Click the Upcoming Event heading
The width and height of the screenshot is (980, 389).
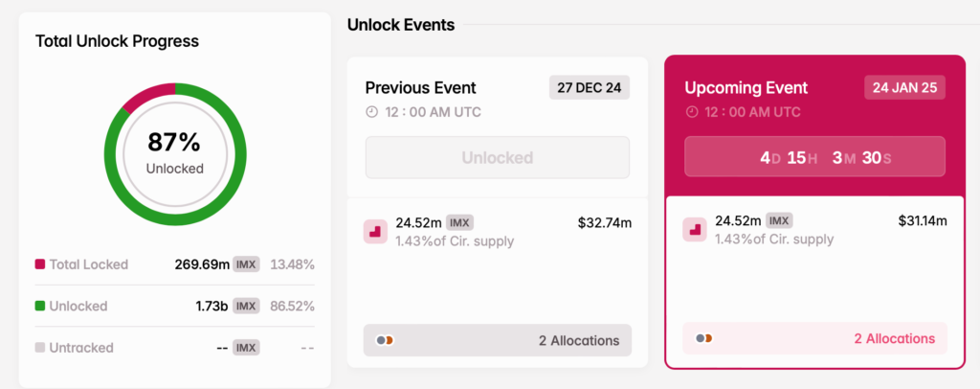(x=746, y=88)
